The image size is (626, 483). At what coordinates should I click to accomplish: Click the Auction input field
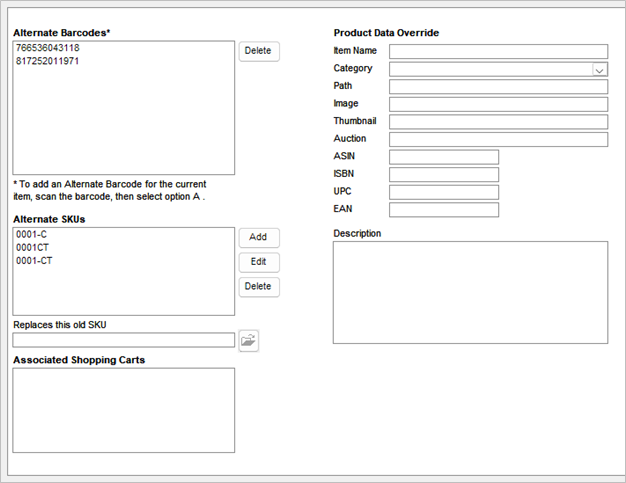(x=498, y=139)
